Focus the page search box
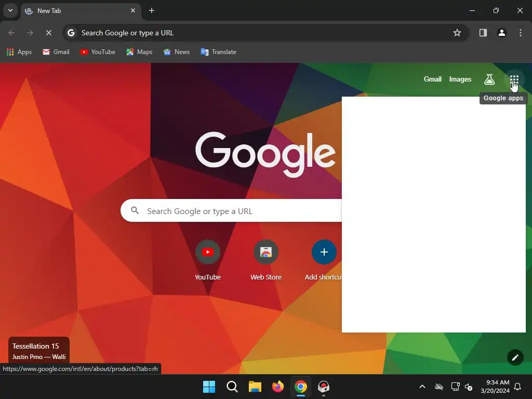 click(x=231, y=211)
